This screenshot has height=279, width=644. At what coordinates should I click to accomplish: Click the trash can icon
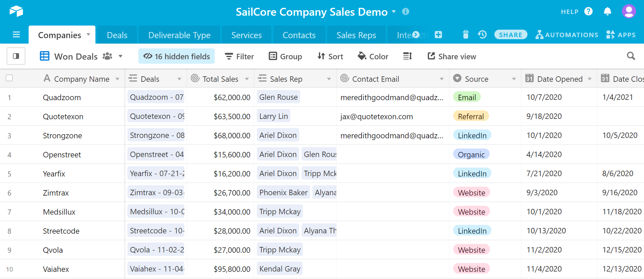[x=465, y=35]
